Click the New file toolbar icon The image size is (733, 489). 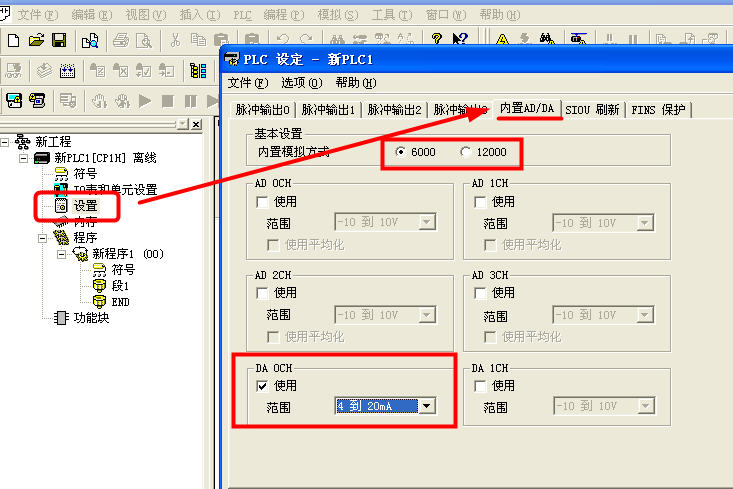[x=14, y=40]
